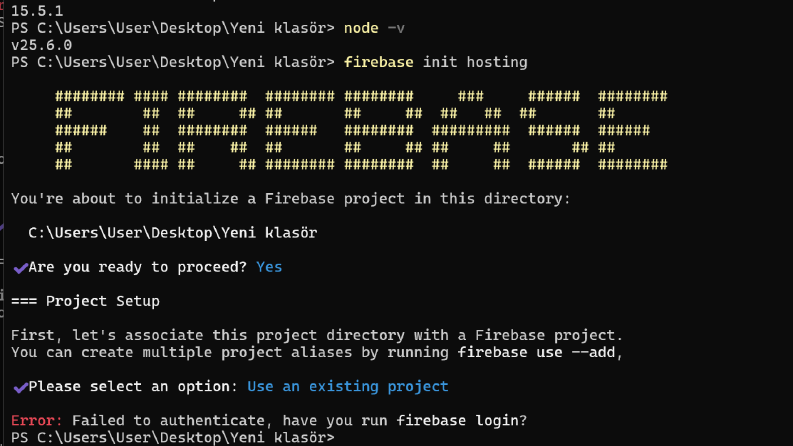Click the "Are you ready to proceed?" question text
This screenshot has height=446, width=793.
pyautogui.click(x=138, y=267)
